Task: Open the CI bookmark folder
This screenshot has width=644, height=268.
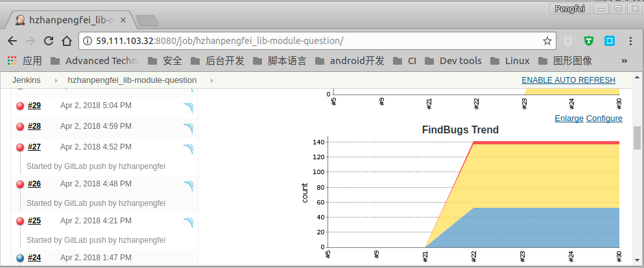Action: tap(405, 61)
